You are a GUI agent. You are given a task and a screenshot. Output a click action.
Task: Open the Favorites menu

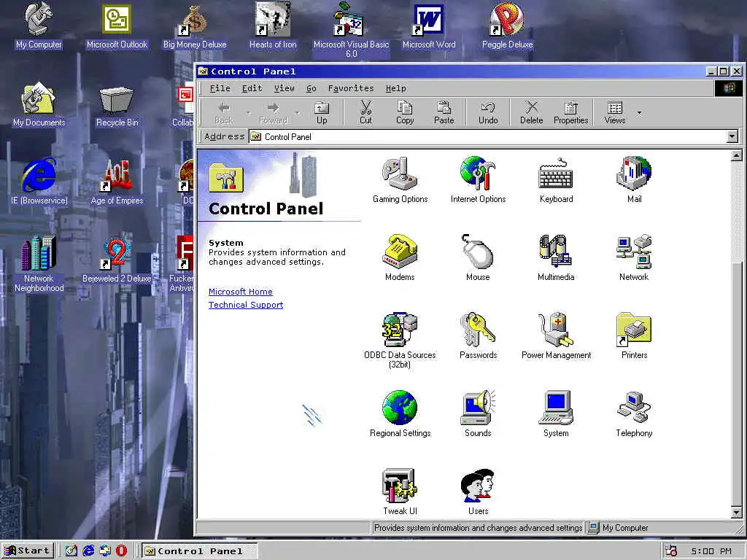351,88
